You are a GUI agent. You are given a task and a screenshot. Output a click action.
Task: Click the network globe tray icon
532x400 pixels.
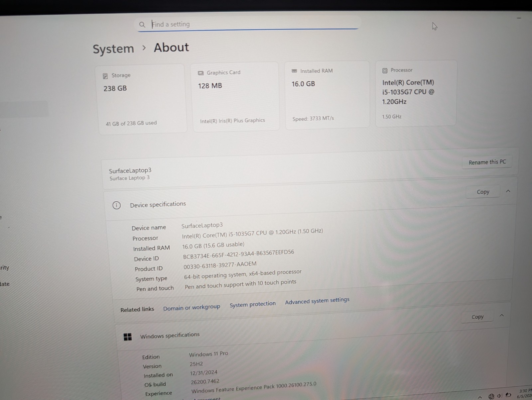[491, 396]
